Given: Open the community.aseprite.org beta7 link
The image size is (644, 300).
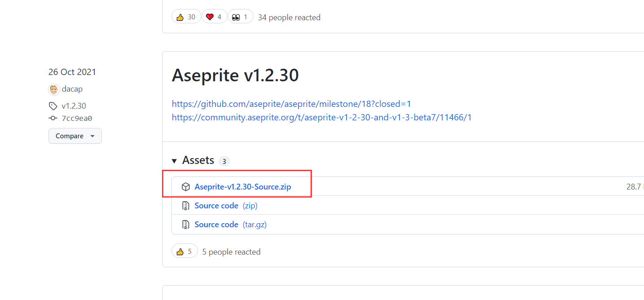Looking at the screenshot, I should pos(321,117).
